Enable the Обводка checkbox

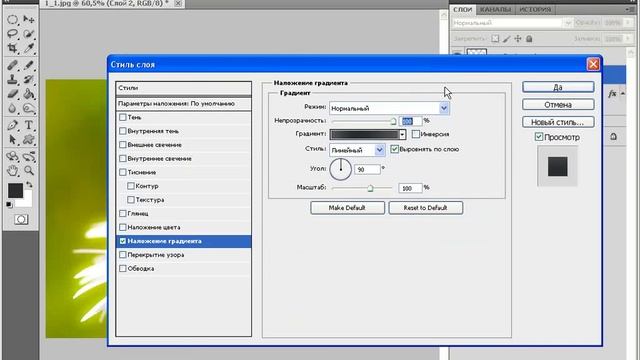(122, 269)
